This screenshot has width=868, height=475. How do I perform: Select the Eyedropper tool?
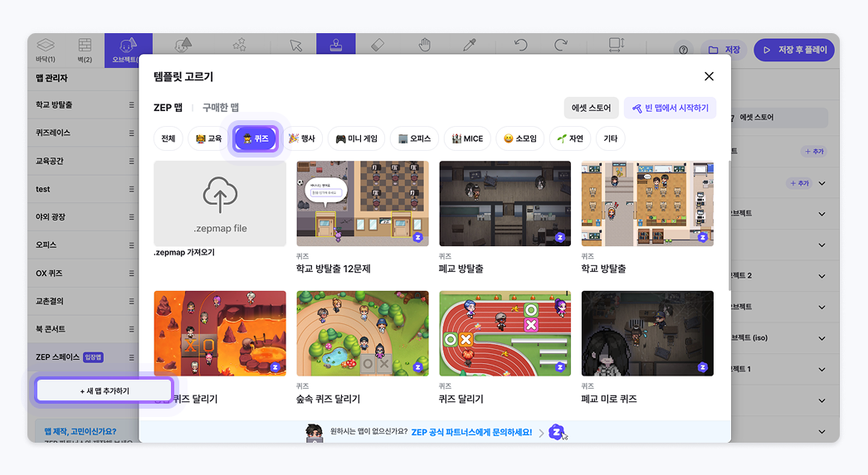(x=470, y=45)
